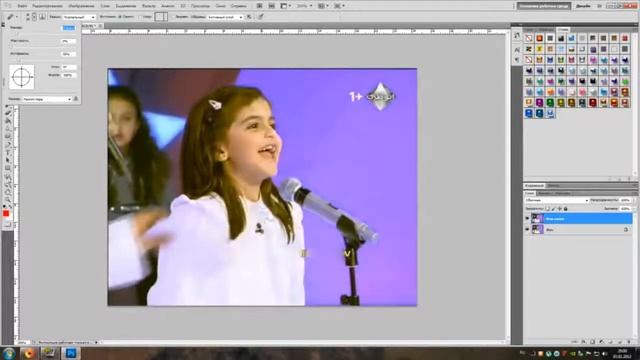Open the Файл menu
The image size is (640, 360).
[x=22, y=6]
